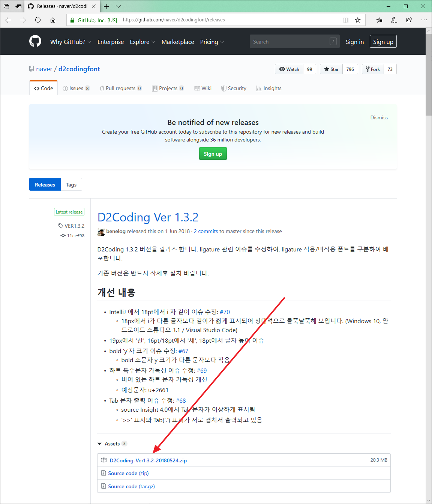Click the browser address bar URL
This screenshot has width=432, height=504.
tap(174, 20)
